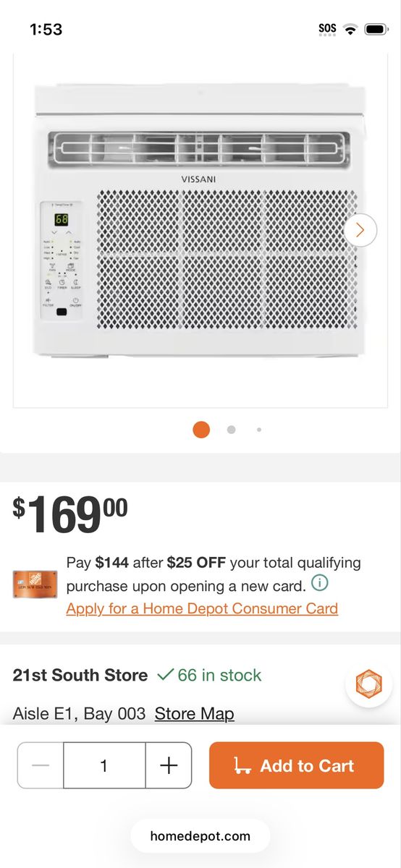Select the second carousel dot indicator
401x868 pixels.
[231, 430]
